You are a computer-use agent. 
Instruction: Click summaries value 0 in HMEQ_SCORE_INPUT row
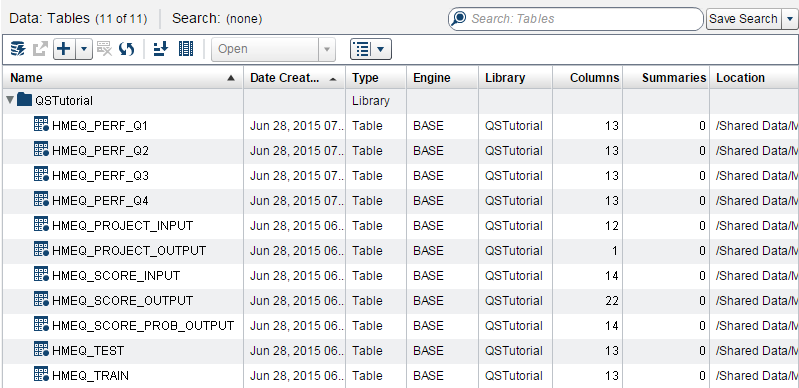[702, 276]
